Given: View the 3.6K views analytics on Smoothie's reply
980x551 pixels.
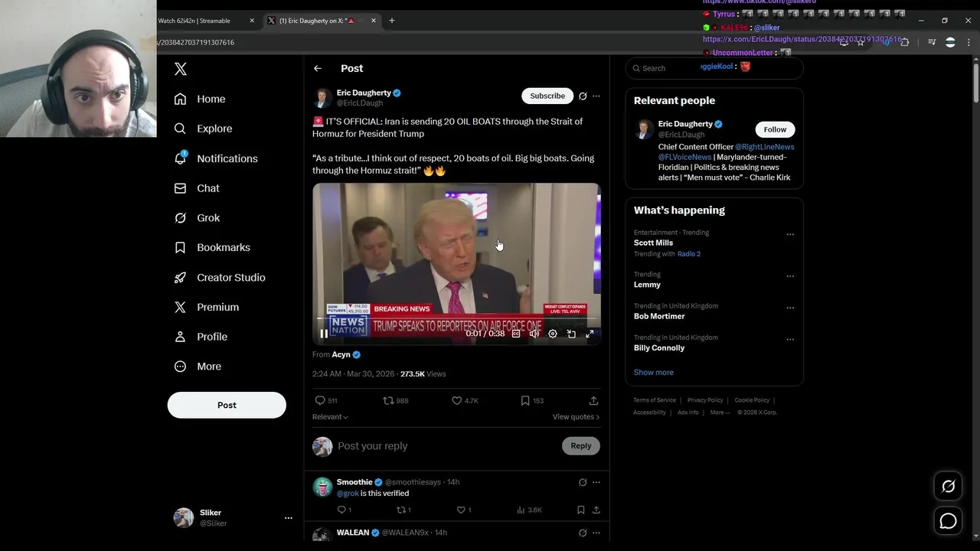Looking at the screenshot, I should [x=529, y=510].
